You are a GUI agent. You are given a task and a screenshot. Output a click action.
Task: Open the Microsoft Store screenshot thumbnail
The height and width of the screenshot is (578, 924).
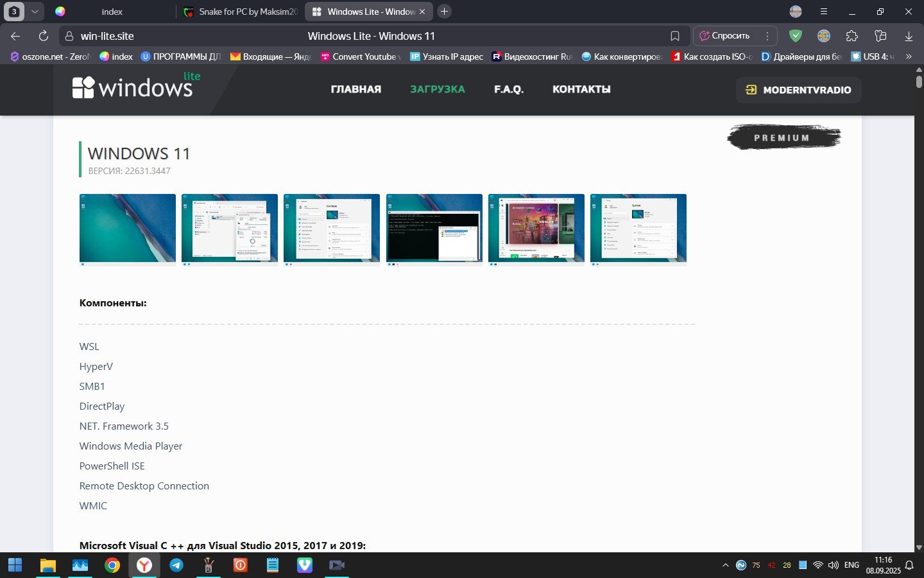pos(536,229)
